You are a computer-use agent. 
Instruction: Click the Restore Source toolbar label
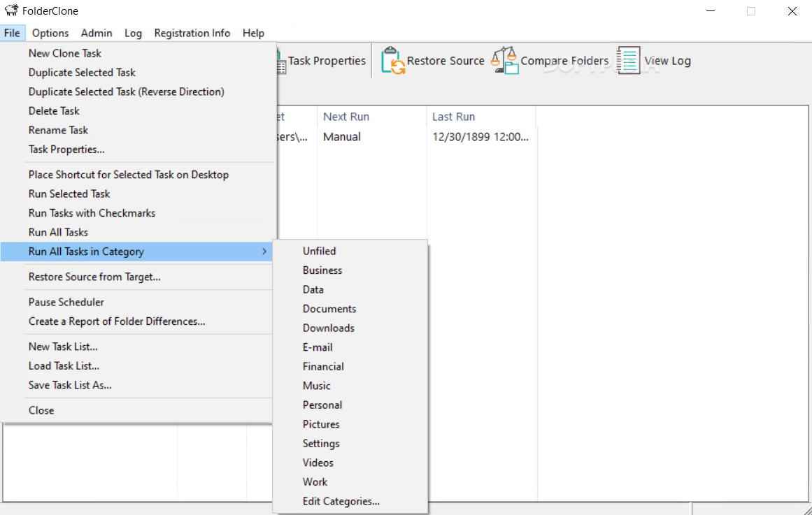(x=446, y=61)
